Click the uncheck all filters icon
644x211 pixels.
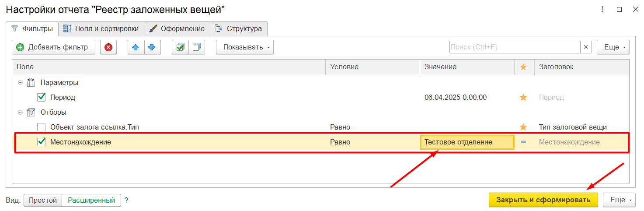197,47
